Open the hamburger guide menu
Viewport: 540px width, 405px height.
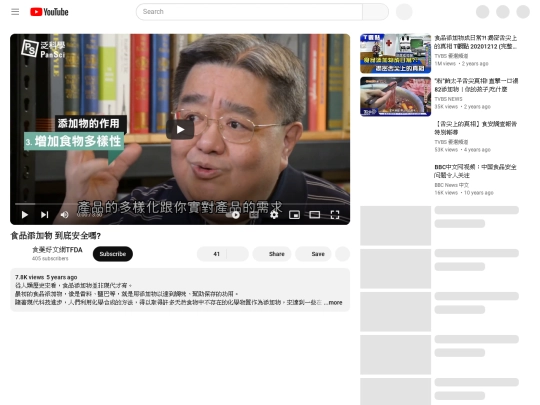point(15,12)
